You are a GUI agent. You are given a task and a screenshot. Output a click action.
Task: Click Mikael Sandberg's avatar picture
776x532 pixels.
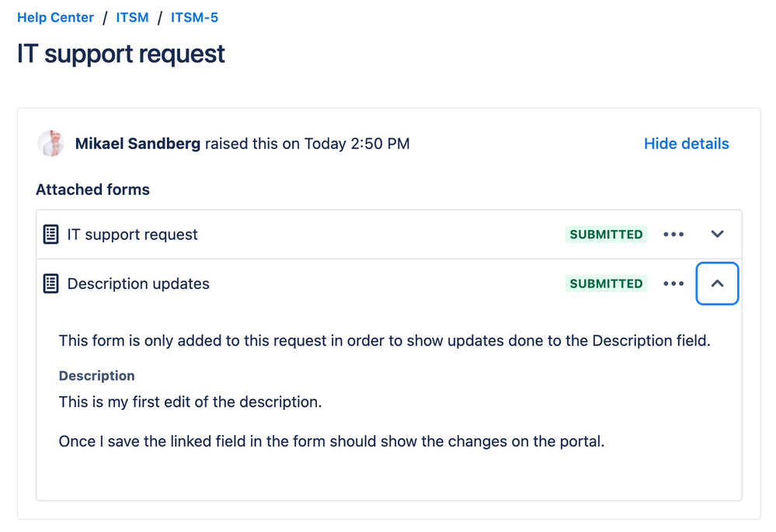click(x=51, y=144)
